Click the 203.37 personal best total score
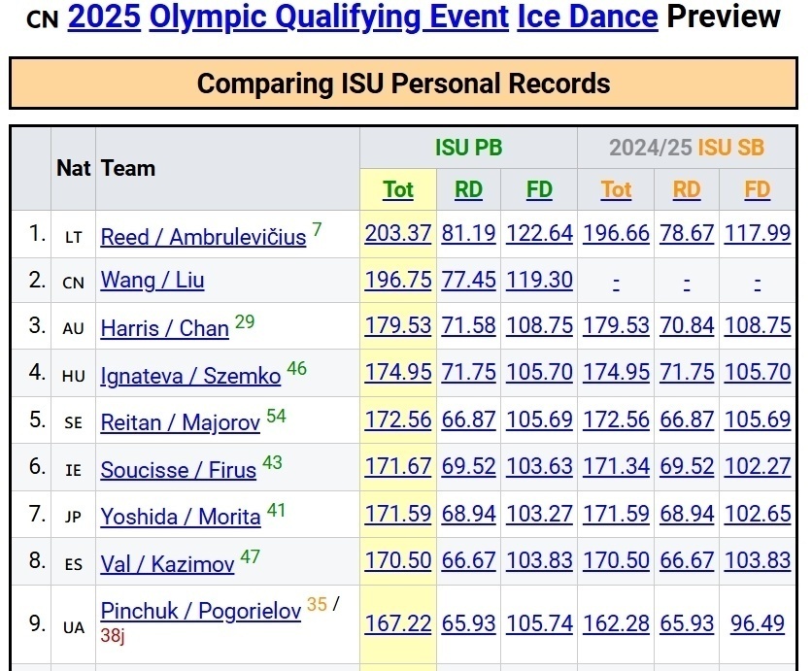 398,234
